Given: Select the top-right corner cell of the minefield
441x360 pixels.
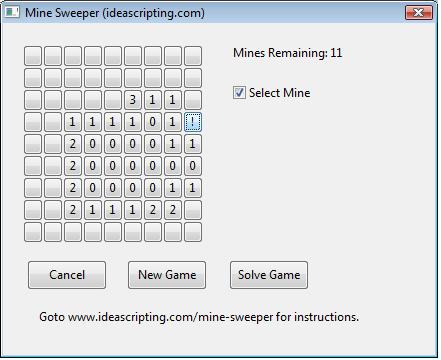Looking at the screenshot, I should point(193,56).
